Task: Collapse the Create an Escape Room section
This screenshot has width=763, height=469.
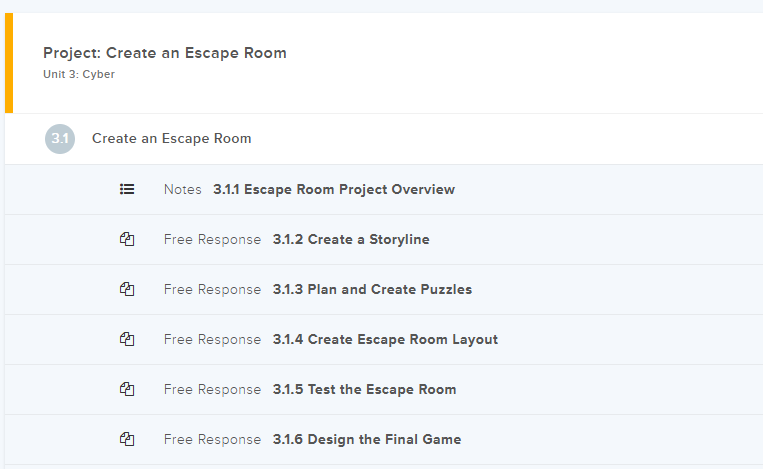Action: click(x=171, y=138)
